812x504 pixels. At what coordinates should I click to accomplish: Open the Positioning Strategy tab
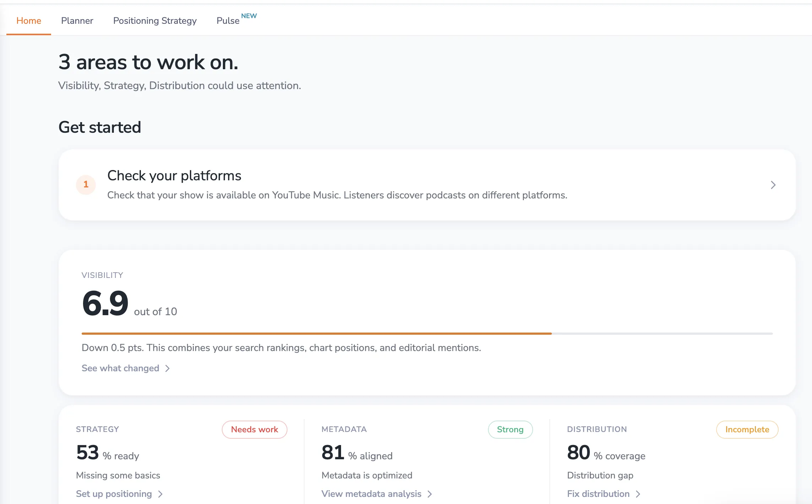(x=155, y=21)
